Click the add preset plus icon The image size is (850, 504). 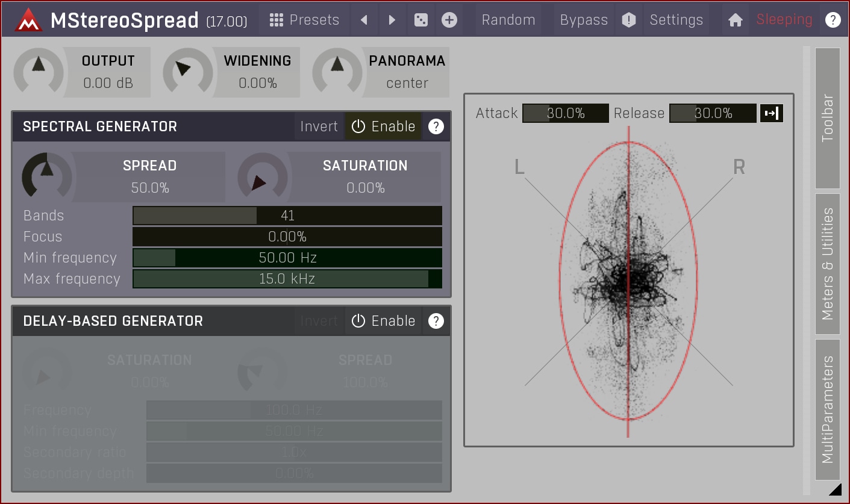(x=449, y=20)
